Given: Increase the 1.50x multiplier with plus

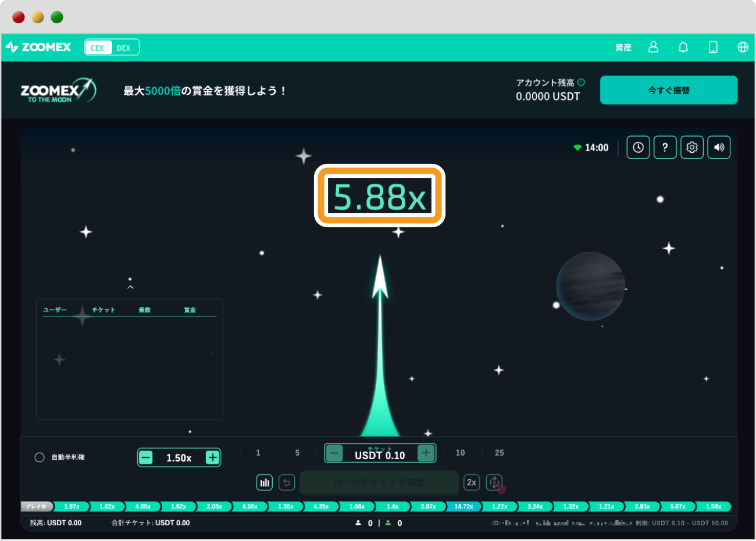Looking at the screenshot, I should 212,458.
